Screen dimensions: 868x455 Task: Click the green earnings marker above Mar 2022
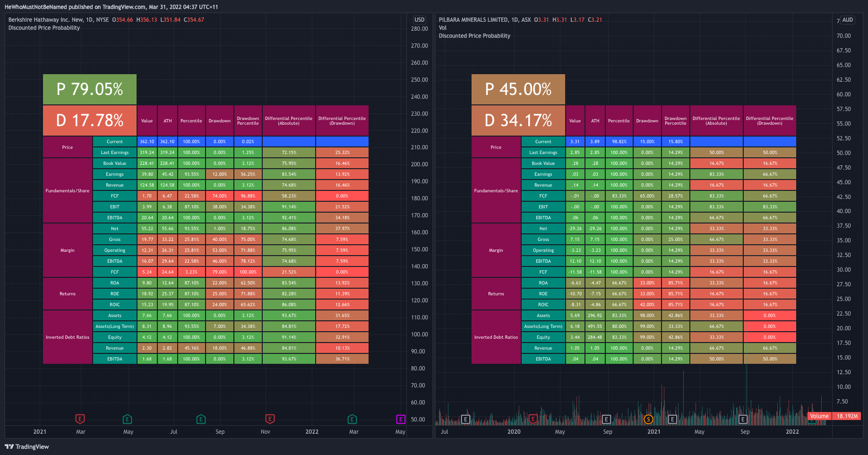tap(352, 419)
